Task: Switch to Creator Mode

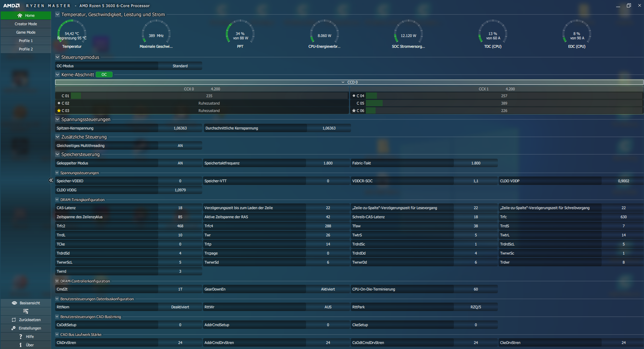Action: (x=26, y=24)
